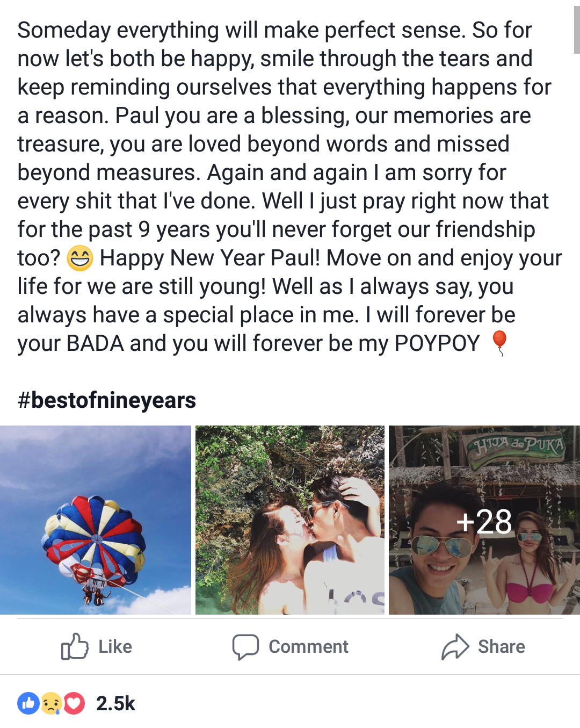Click the Share label text
The width and height of the screenshot is (580, 728).
click(502, 646)
